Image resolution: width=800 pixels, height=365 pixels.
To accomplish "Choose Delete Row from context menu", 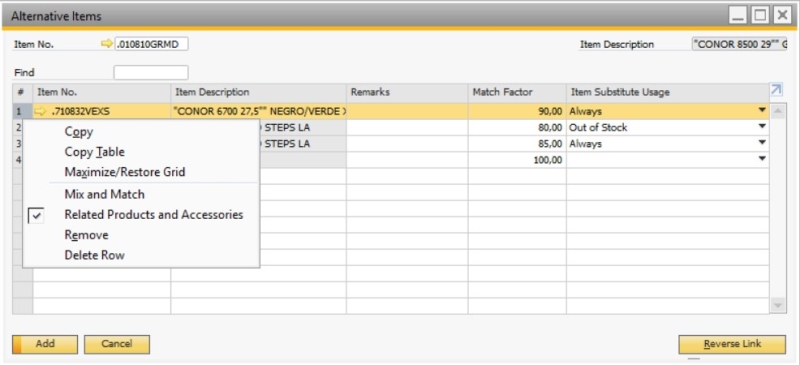I will pyautogui.click(x=94, y=255).
